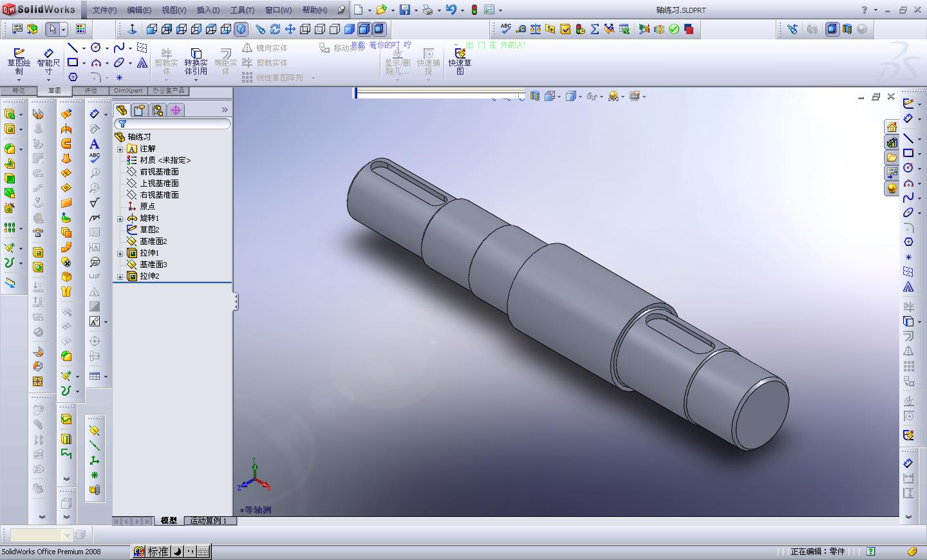Viewport: 927px width, 560px height.
Task: Open the SolidWorks Resources home icon
Action: coord(892,127)
